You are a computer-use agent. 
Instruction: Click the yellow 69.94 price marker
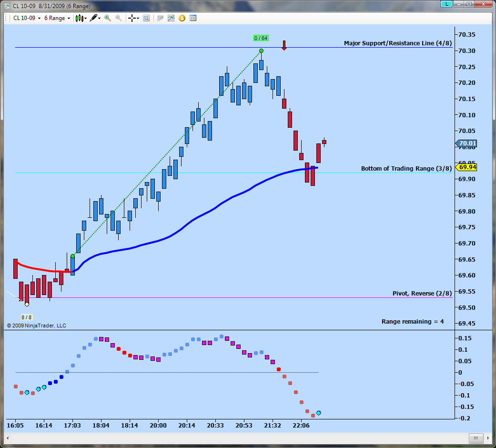[x=466, y=167]
